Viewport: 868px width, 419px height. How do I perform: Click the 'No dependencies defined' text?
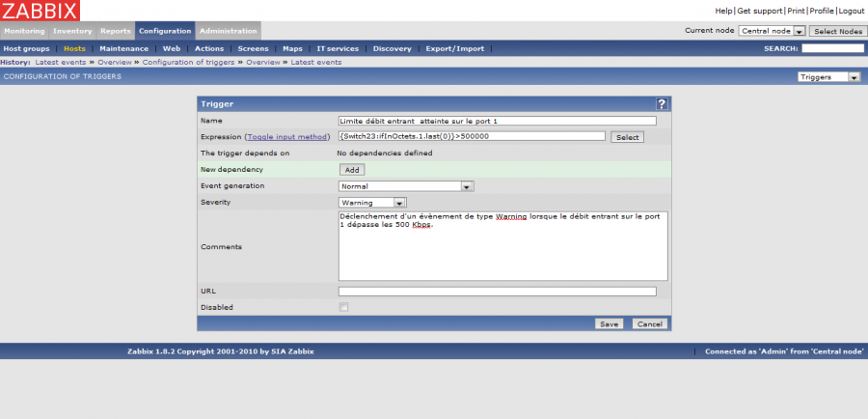pyautogui.click(x=385, y=153)
